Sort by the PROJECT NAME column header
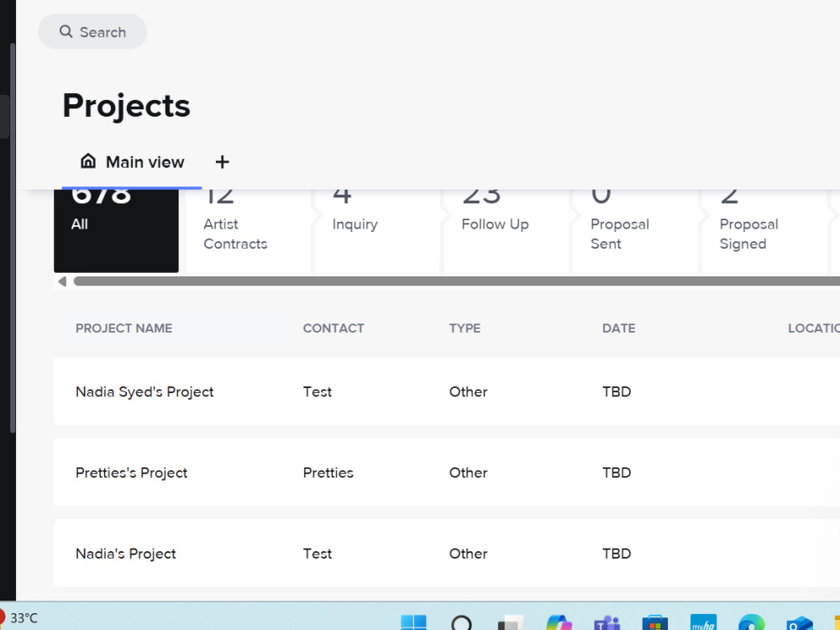This screenshot has height=630, width=840. click(123, 328)
